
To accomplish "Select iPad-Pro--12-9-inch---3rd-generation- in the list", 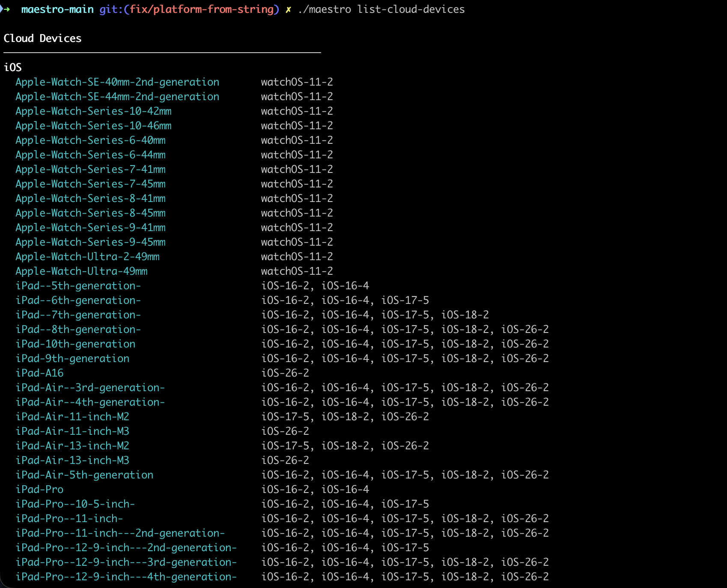I will point(126,562).
